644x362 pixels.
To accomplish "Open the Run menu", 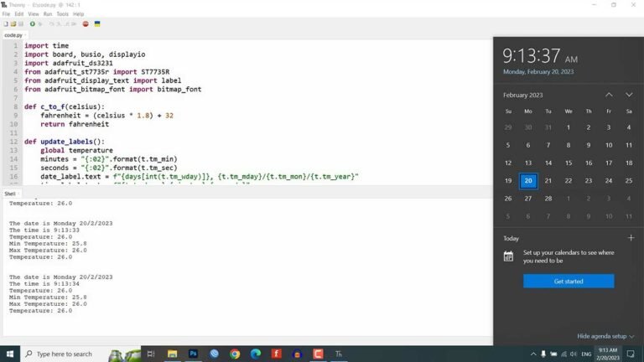I will 47,14.
